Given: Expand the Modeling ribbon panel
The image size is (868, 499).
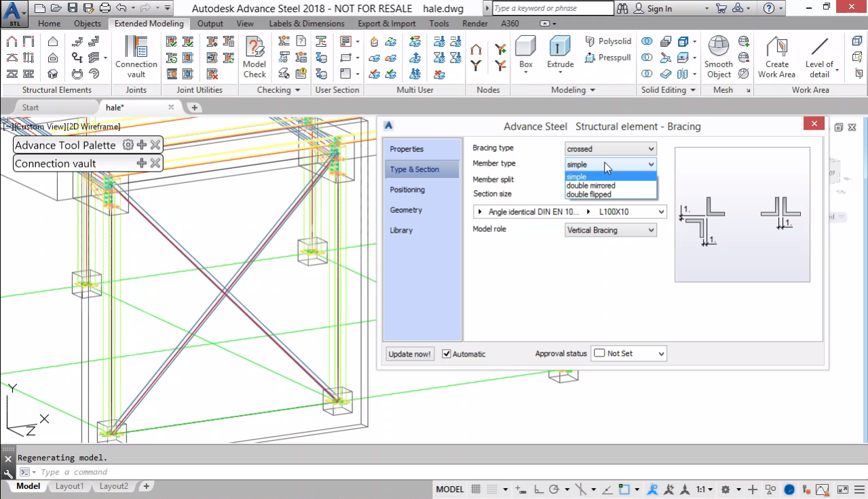Looking at the screenshot, I should [x=573, y=89].
